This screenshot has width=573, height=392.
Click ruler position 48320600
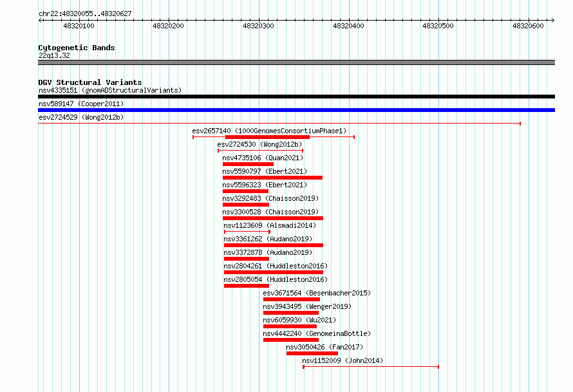pyautogui.click(x=528, y=26)
